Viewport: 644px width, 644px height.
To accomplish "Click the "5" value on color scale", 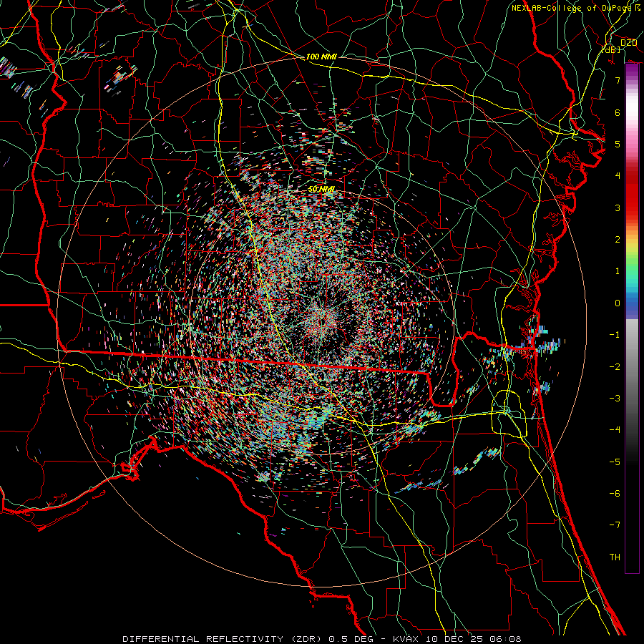I will [x=618, y=144].
